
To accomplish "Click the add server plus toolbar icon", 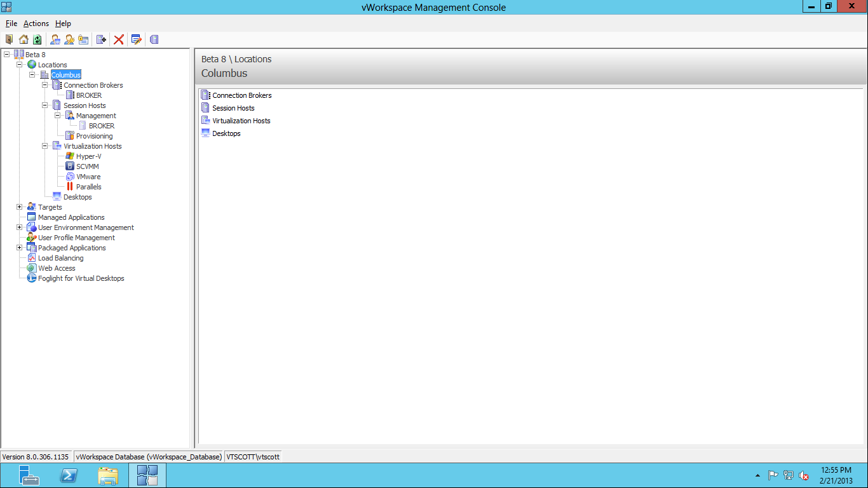I will pos(101,39).
